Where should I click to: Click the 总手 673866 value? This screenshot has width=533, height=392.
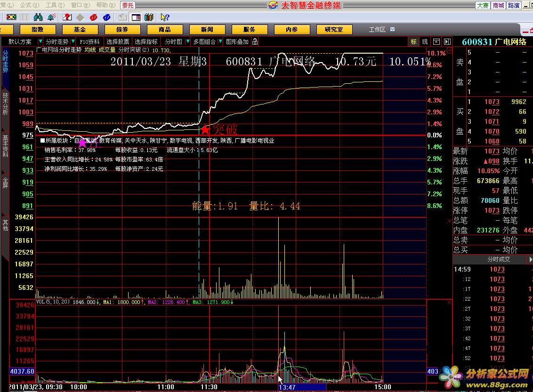tap(488, 181)
